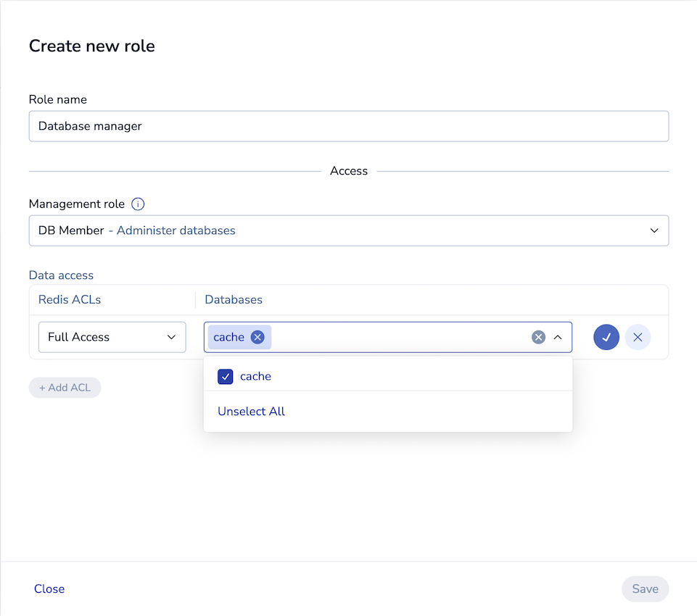Collapse the Databases dropdown via its chevron
The image size is (697, 616).
pos(558,336)
